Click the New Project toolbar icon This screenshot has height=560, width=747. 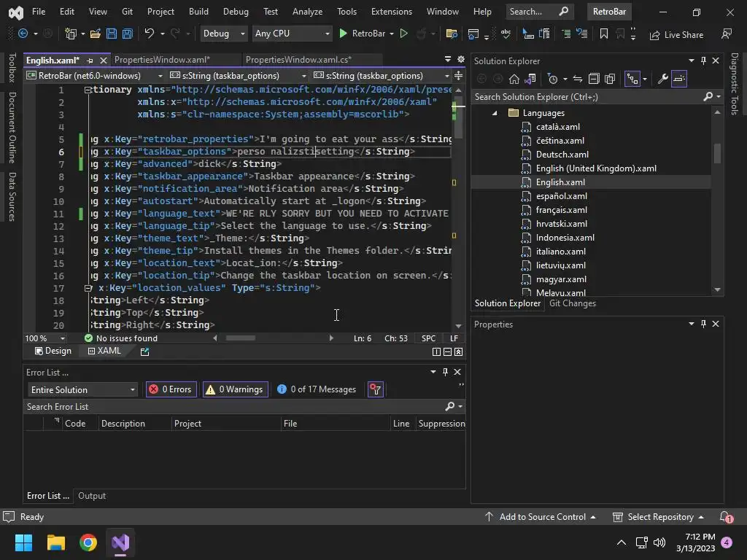tap(71, 34)
